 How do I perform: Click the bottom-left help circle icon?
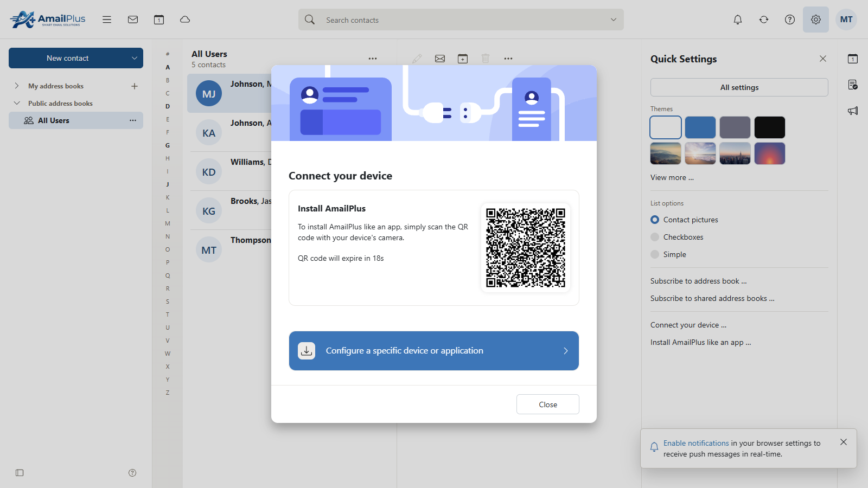(132, 473)
